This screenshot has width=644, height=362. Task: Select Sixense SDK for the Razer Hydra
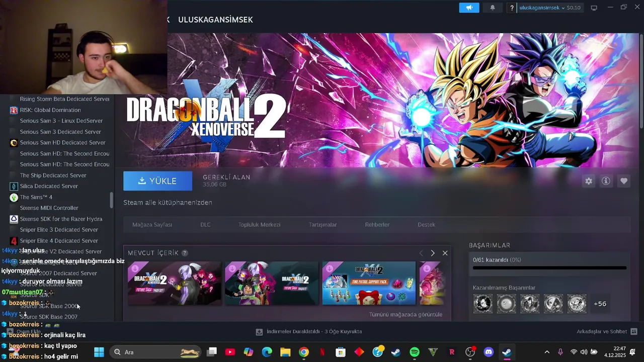[x=61, y=219]
